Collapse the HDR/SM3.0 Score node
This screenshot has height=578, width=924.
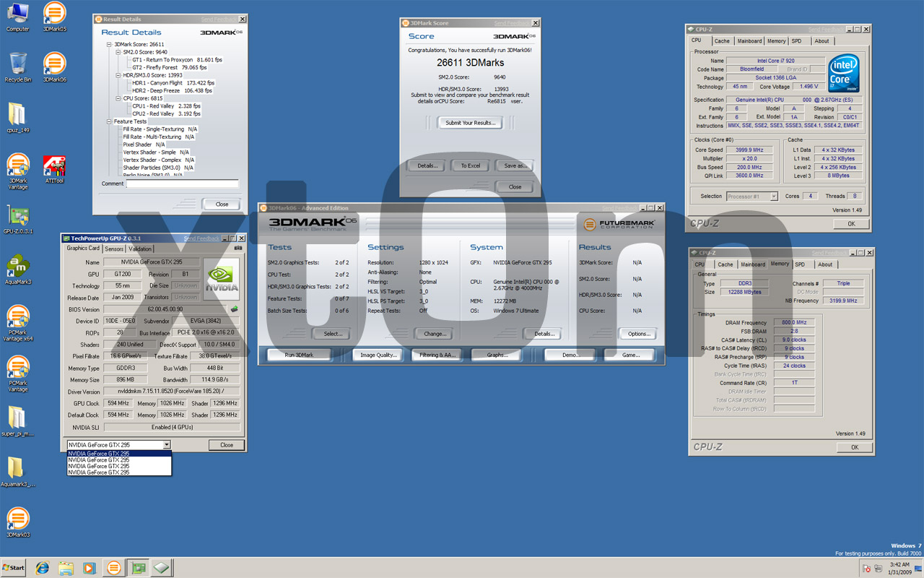point(118,75)
